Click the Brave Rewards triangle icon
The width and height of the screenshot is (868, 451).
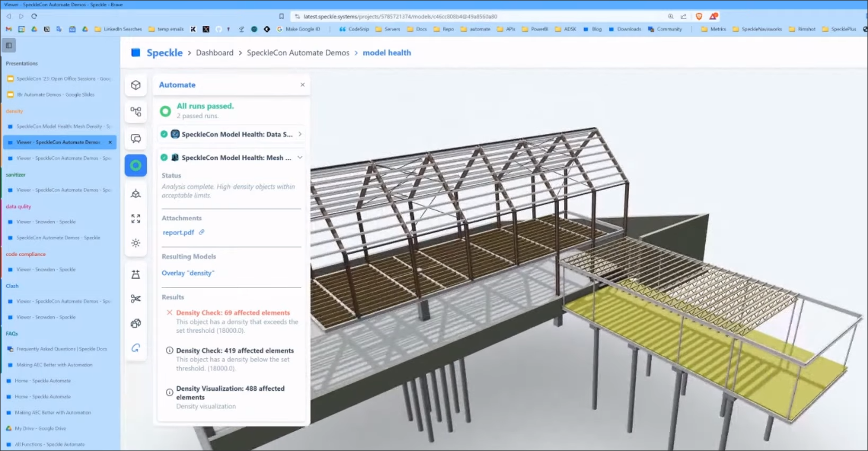(x=713, y=16)
